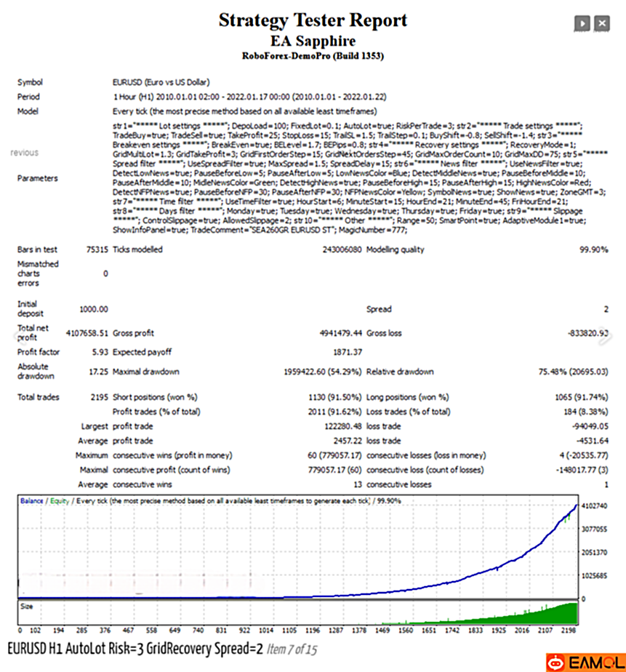Click the blue balance curve chart
Screen dimensions: 626x672
tap(298, 548)
